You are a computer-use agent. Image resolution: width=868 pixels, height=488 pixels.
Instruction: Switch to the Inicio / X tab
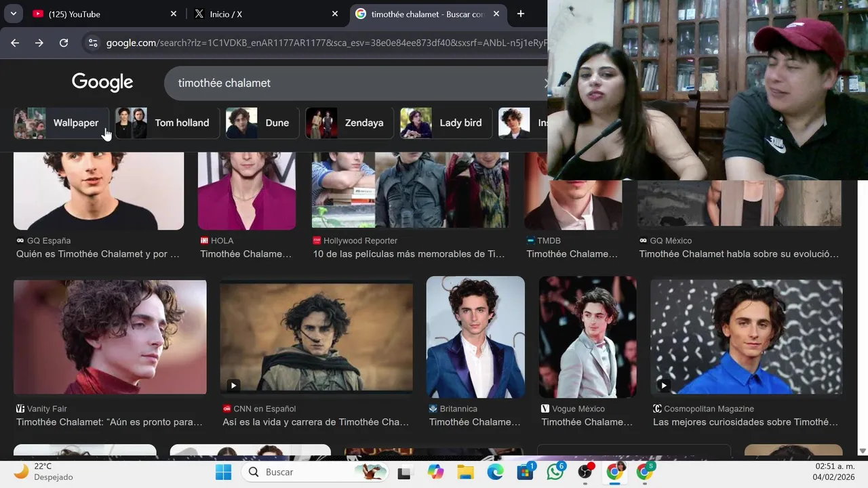[266, 14]
